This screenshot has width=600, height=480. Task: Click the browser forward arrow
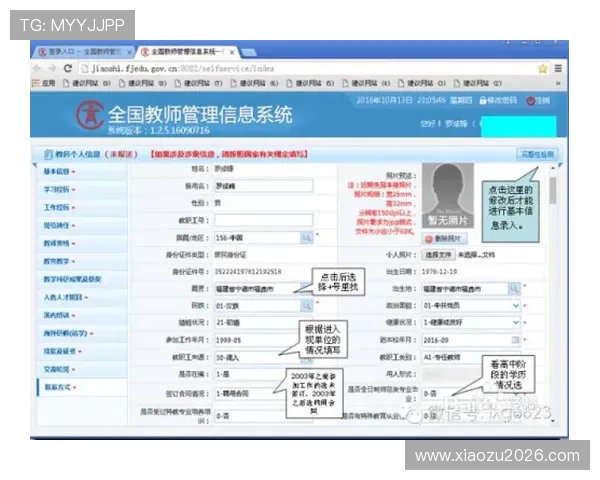pos(52,68)
